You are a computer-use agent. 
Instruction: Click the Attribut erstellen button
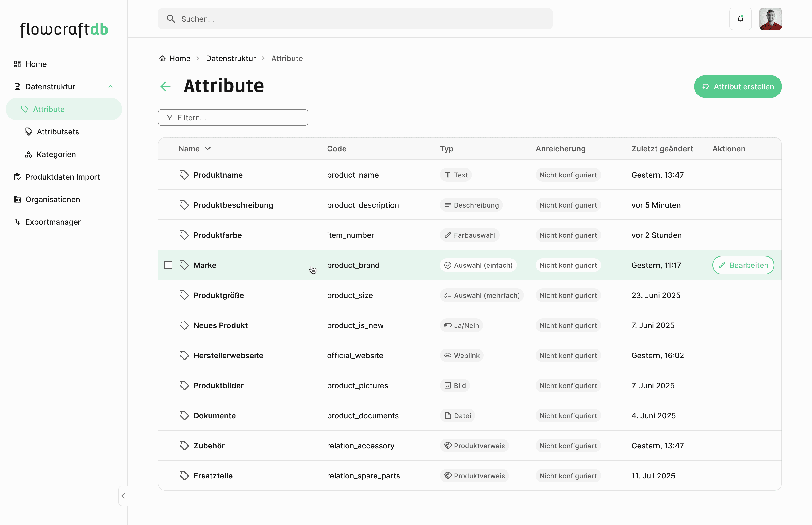pyautogui.click(x=737, y=86)
